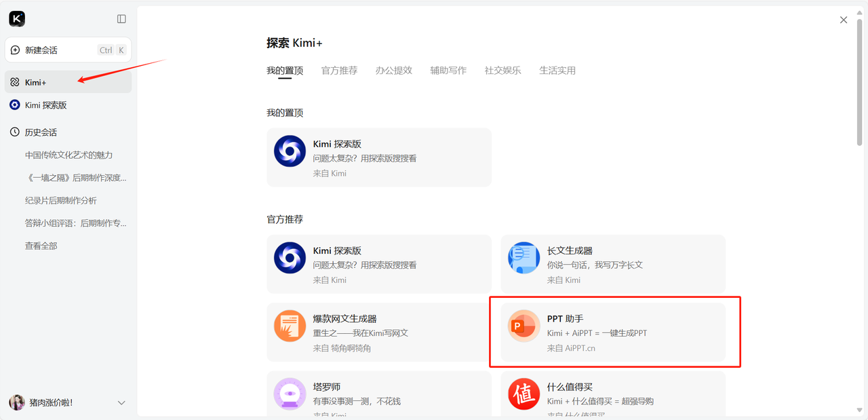Click the 我的置顶 section heading
868x420 pixels.
[285, 113]
